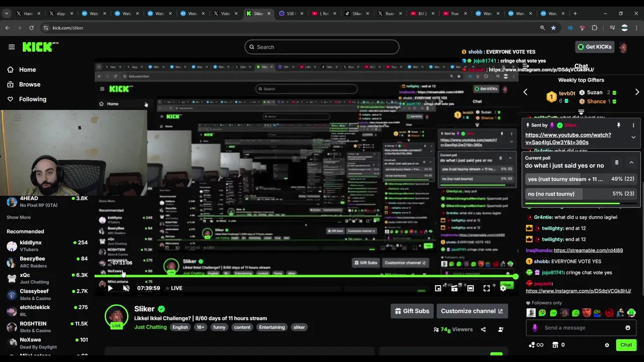
Task: Open video player settings gear
Action: pos(503,288)
